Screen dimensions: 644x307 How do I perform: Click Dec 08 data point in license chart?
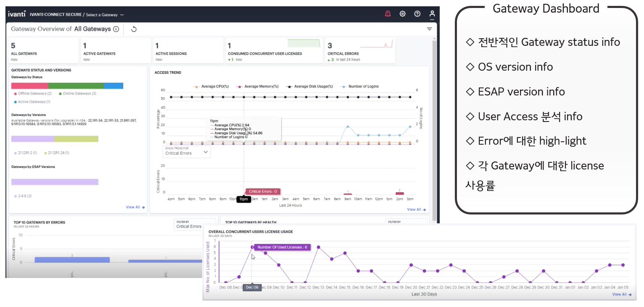(252, 247)
